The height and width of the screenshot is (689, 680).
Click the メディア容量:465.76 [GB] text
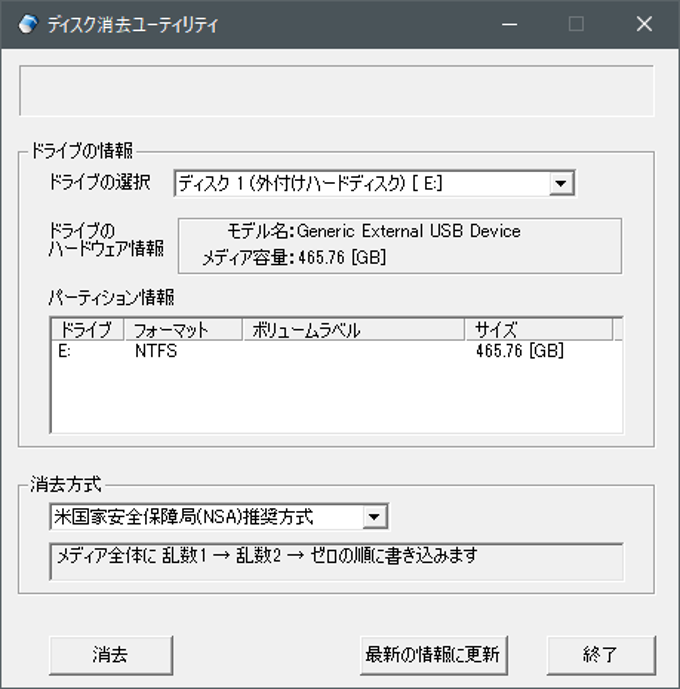[294, 257]
